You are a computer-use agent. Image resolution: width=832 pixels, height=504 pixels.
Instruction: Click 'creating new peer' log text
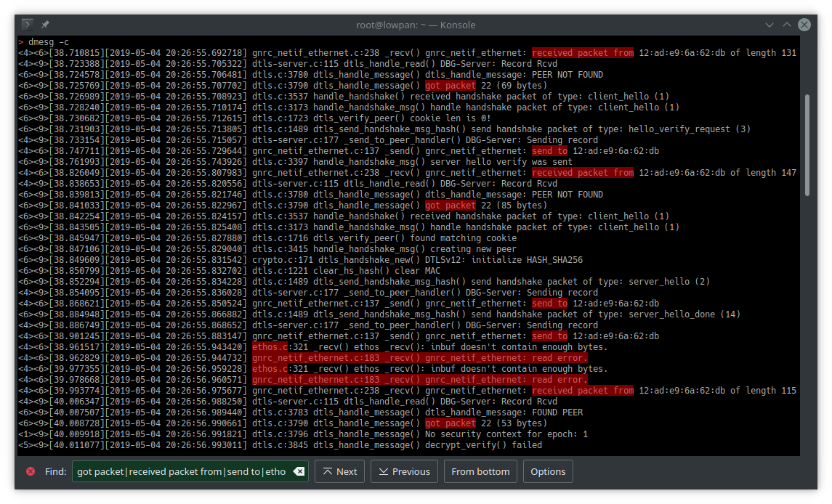click(x=473, y=249)
